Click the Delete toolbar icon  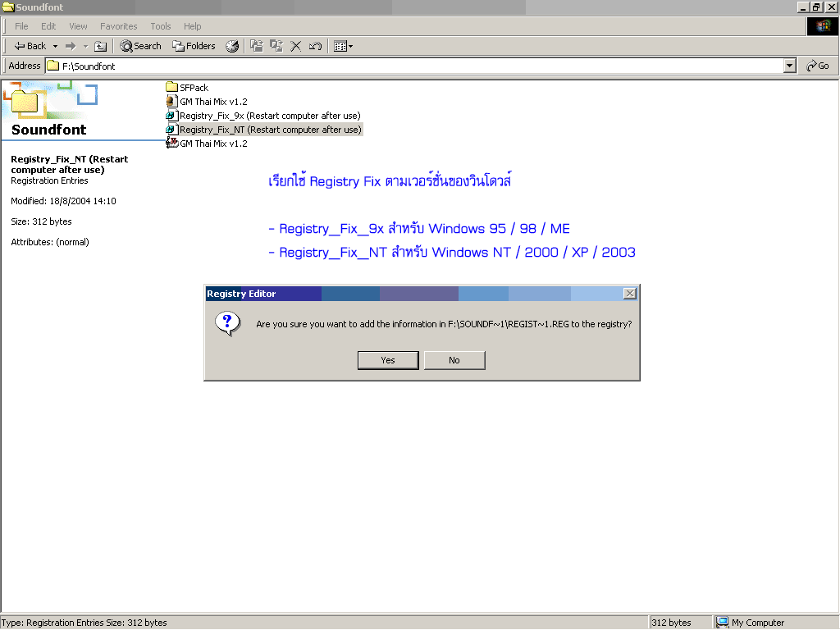point(295,46)
